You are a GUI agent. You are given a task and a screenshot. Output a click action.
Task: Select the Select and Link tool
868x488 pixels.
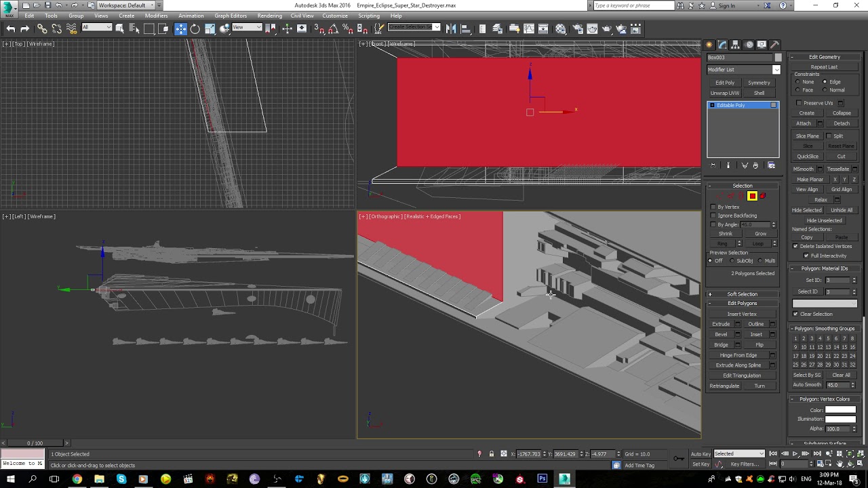(x=42, y=28)
